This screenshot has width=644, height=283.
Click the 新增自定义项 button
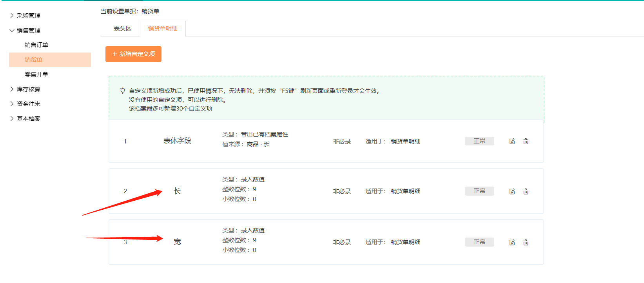point(133,54)
